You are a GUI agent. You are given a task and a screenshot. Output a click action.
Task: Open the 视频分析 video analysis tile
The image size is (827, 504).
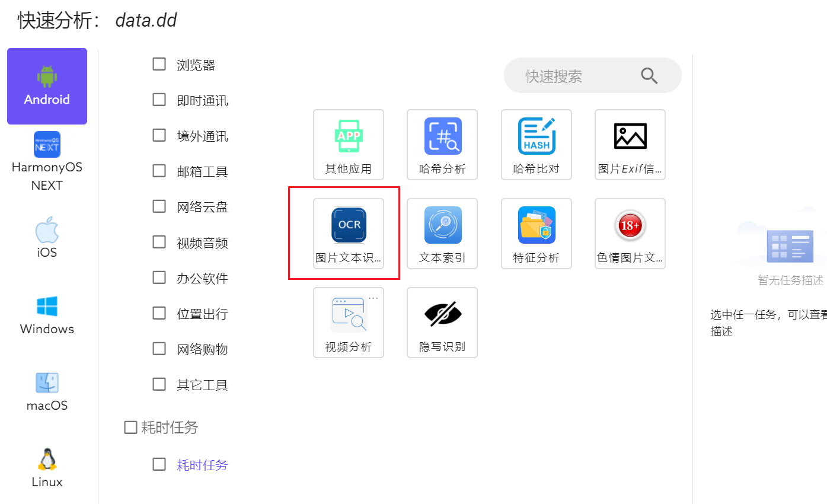(349, 323)
